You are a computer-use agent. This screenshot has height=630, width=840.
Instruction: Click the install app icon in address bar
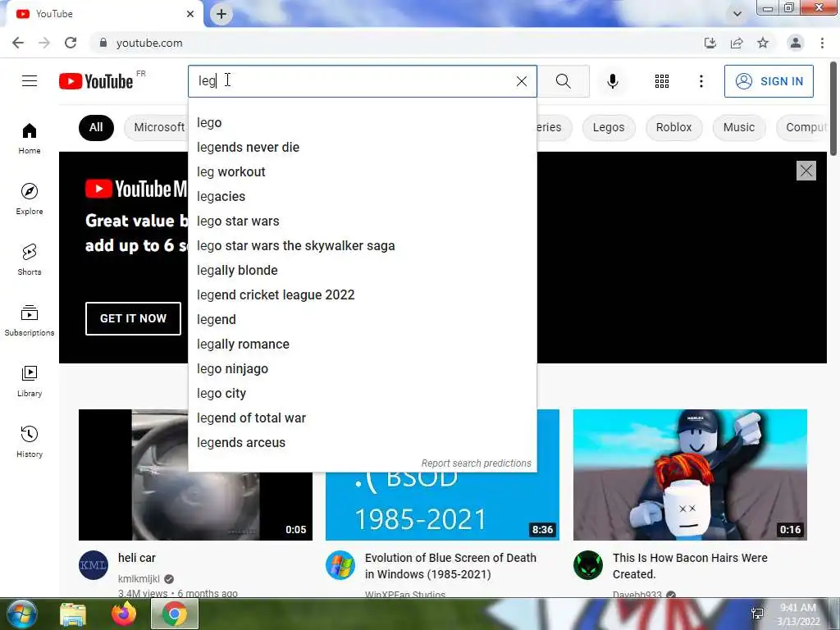tap(710, 43)
